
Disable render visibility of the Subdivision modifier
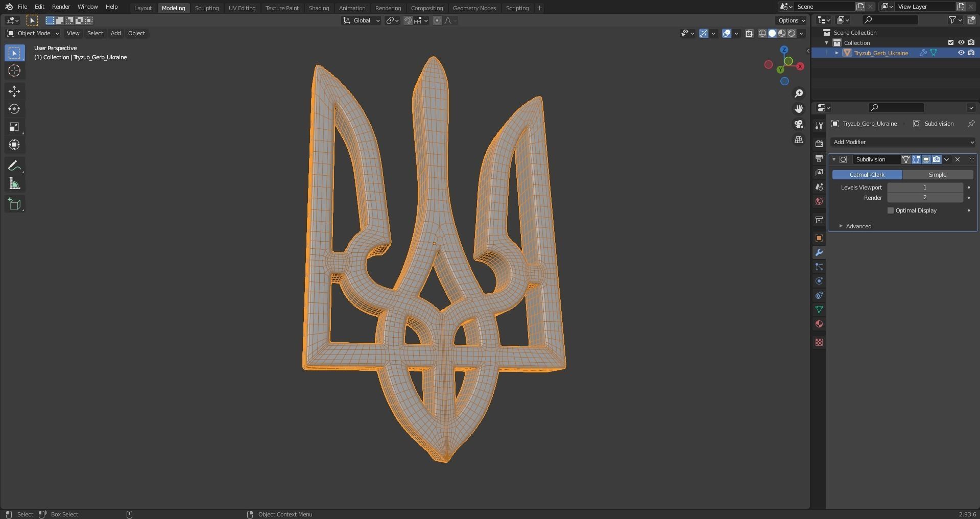tap(936, 159)
